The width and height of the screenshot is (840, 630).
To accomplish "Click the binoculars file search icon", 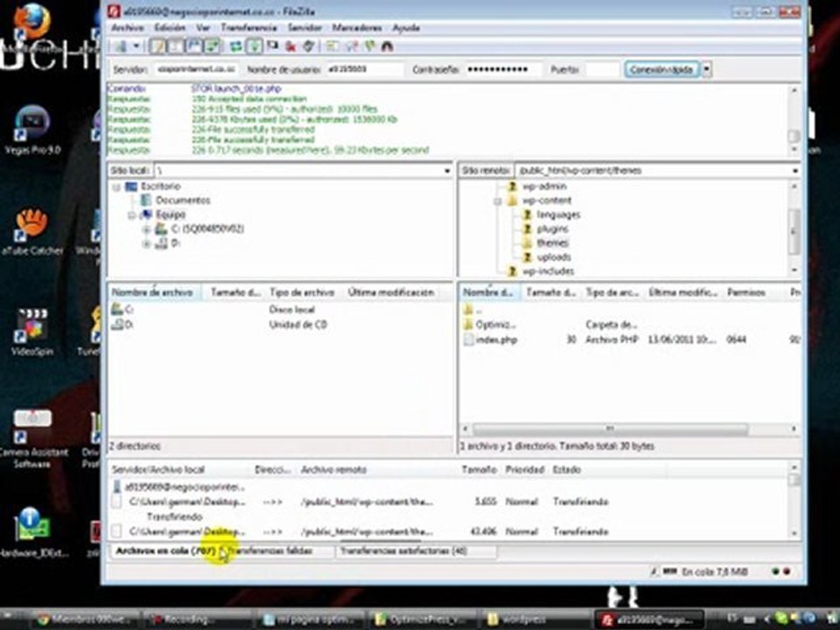I will 388,46.
